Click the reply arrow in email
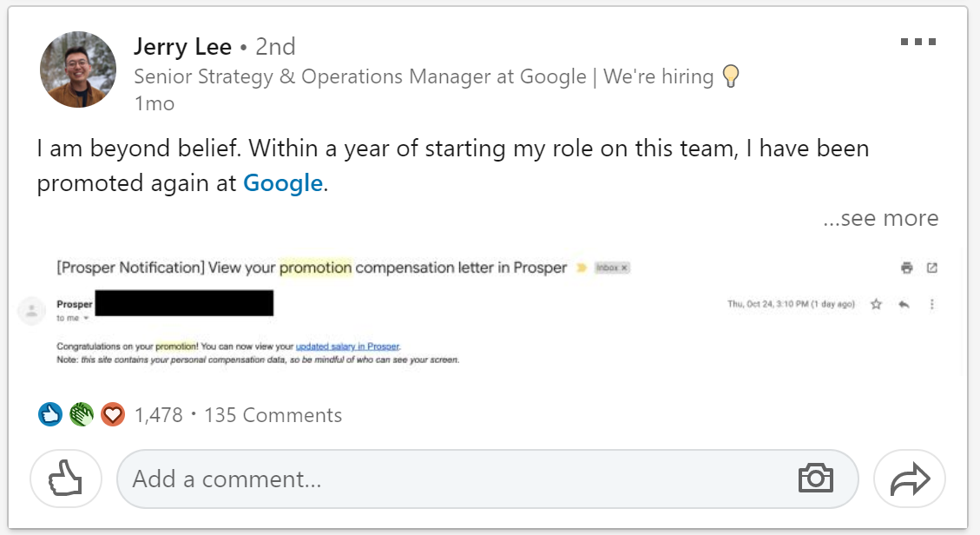Viewport: 980px width, 535px height. [x=904, y=304]
